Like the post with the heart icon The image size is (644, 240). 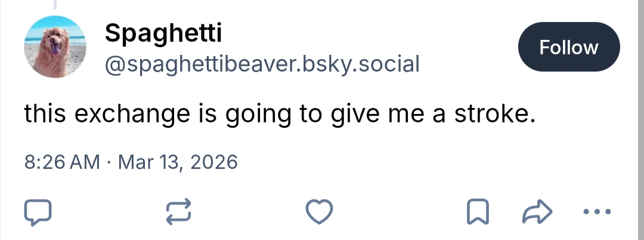(318, 211)
